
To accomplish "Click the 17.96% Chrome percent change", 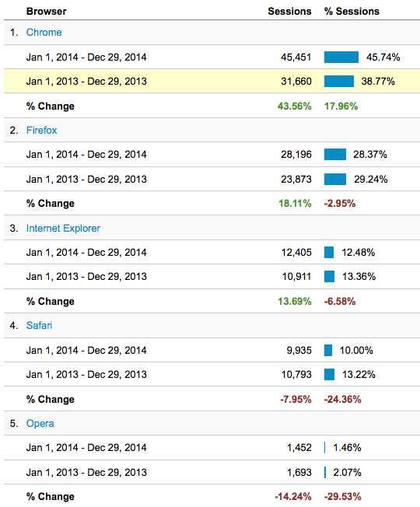I will (341, 106).
